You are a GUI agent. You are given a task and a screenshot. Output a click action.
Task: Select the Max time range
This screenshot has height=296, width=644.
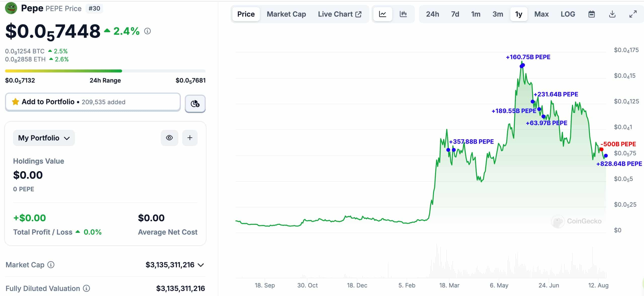[x=541, y=14]
